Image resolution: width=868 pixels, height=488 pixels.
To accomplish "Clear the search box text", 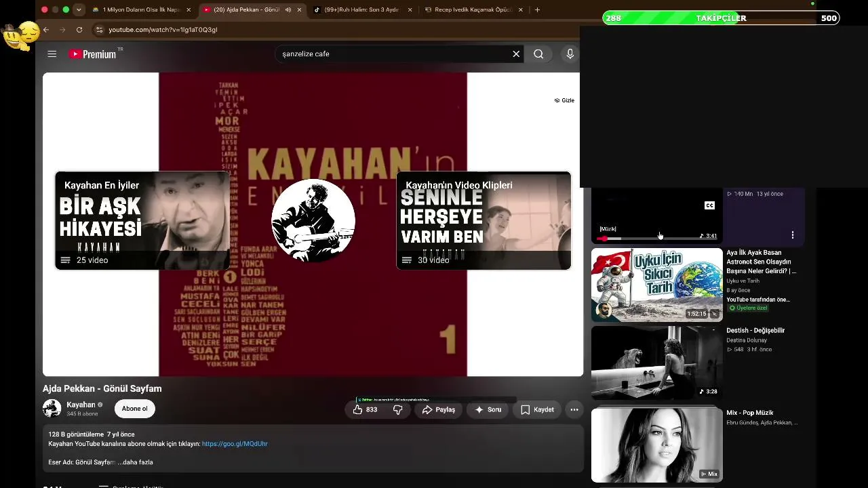I will [x=516, y=54].
